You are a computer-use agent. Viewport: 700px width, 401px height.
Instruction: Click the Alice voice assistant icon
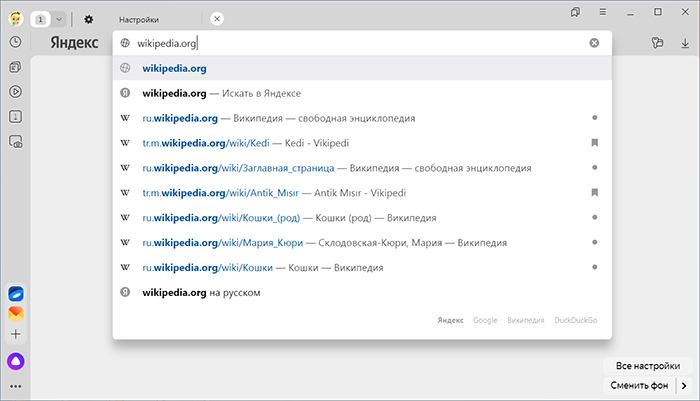click(15, 359)
